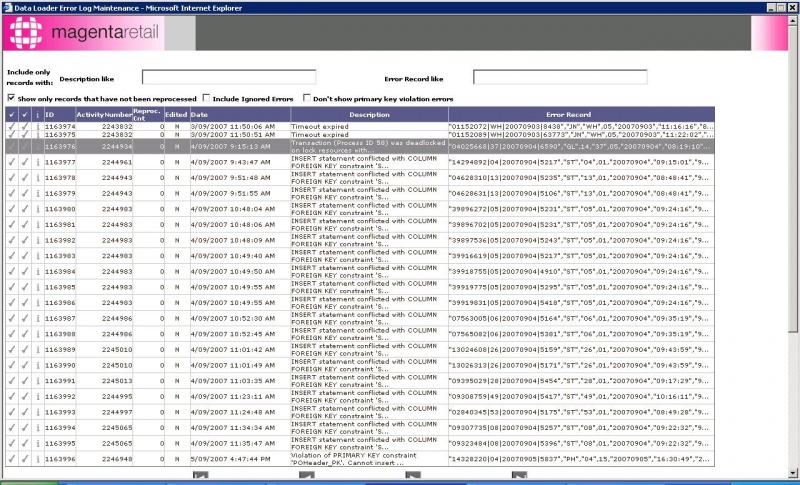Viewport: 800px width, 485px height.
Task: Click activity number 2246948
Action: point(117,459)
